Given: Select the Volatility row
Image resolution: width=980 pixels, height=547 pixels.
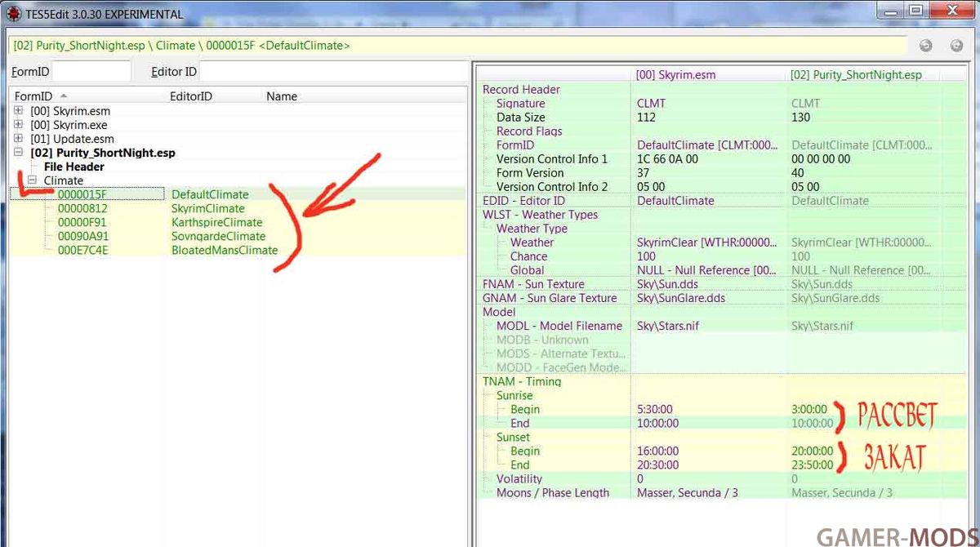Looking at the screenshot, I should tap(722, 478).
